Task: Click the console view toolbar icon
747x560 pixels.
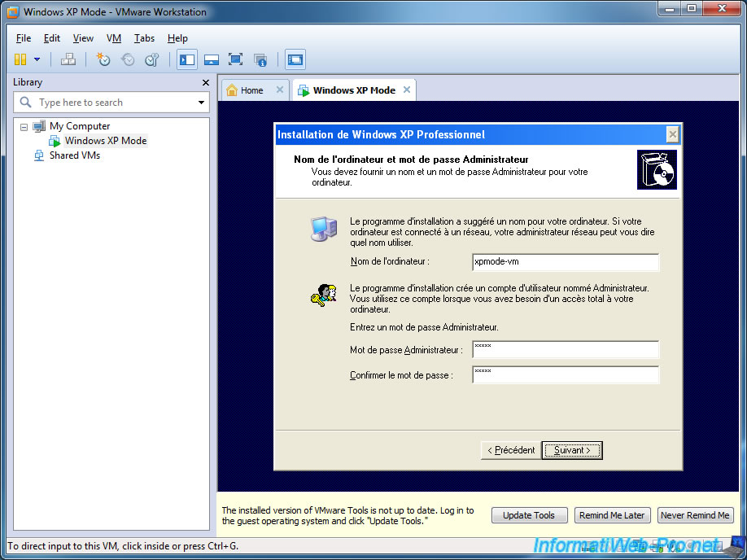Action: point(295,59)
